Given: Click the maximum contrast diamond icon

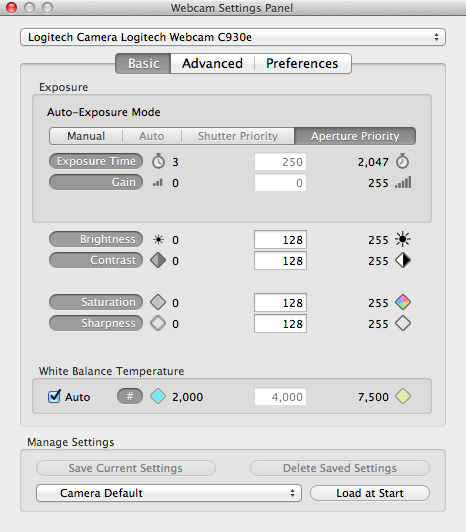Looking at the screenshot, I should point(403,260).
